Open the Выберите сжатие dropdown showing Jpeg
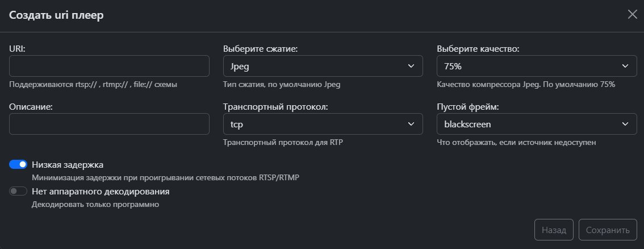The image size is (644, 249). 323,66
